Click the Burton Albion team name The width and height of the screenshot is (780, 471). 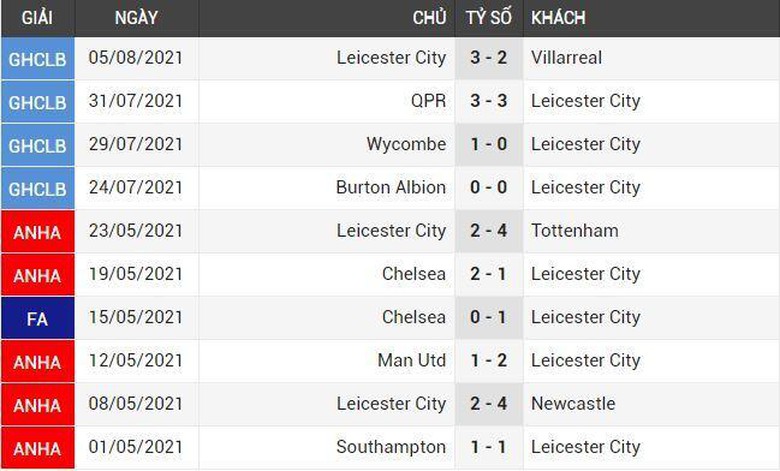pyautogui.click(x=391, y=187)
